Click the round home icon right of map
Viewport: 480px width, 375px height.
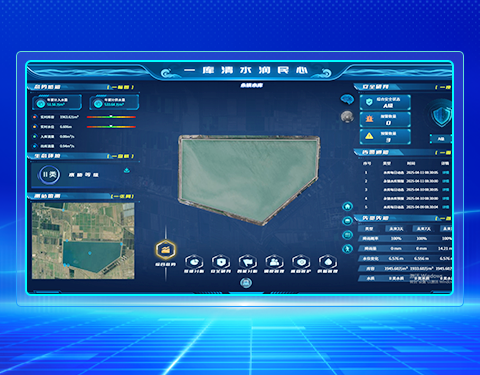[x=347, y=207]
